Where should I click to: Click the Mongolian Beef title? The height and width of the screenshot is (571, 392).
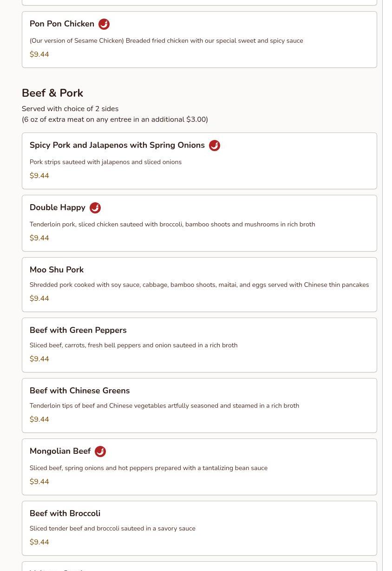[x=60, y=451]
